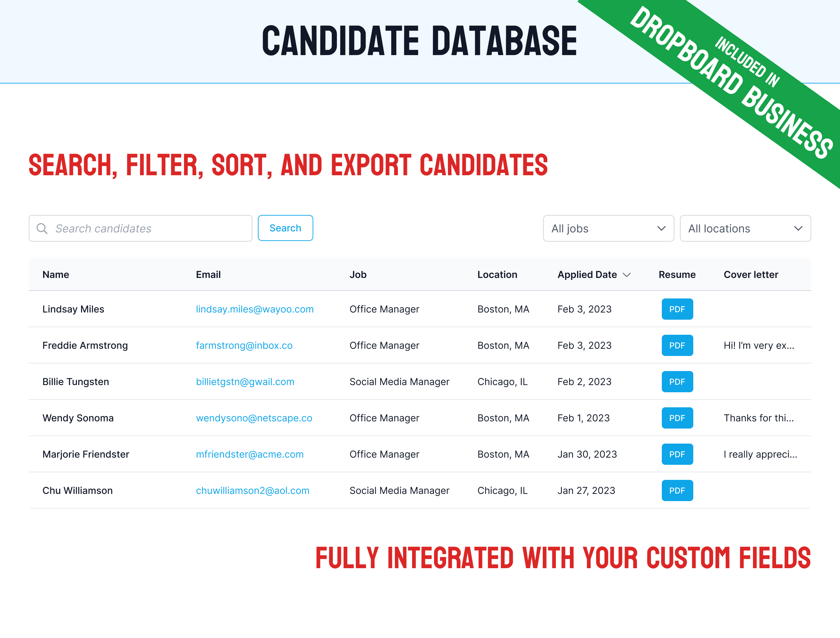Click the Job column header
The height and width of the screenshot is (638, 840).
(358, 275)
